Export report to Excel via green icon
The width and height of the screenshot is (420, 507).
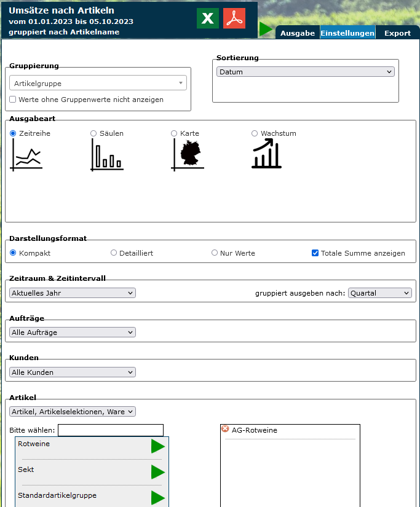click(x=208, y=18)
